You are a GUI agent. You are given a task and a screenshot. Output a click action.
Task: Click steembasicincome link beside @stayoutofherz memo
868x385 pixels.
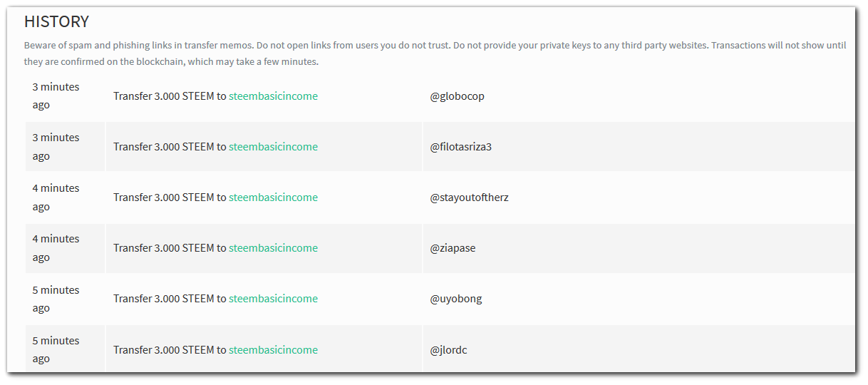tap(273, 197)
